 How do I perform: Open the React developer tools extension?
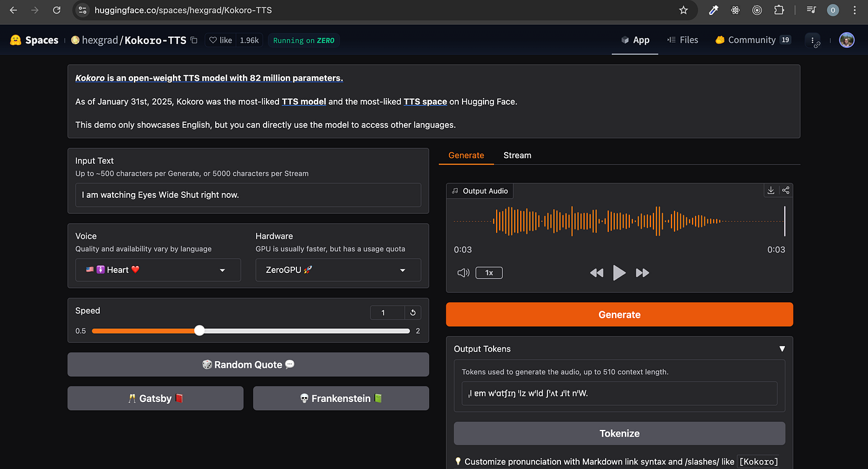735,10
